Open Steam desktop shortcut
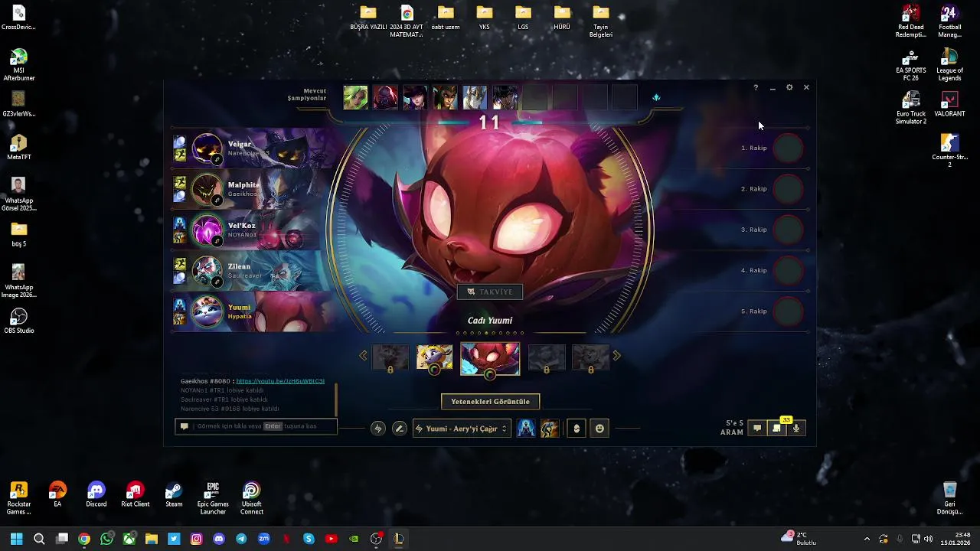The image size is (980, 551). (174, 494)
